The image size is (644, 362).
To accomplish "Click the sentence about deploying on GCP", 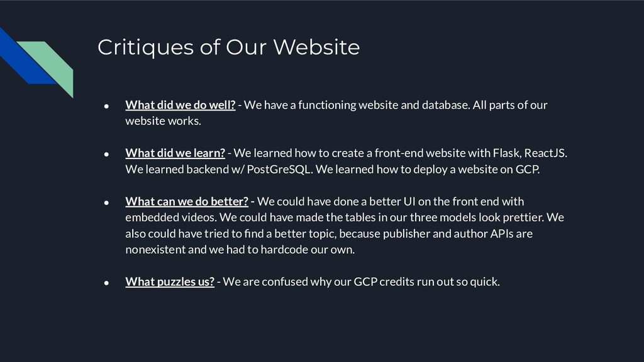I will [x=428, y=170].
